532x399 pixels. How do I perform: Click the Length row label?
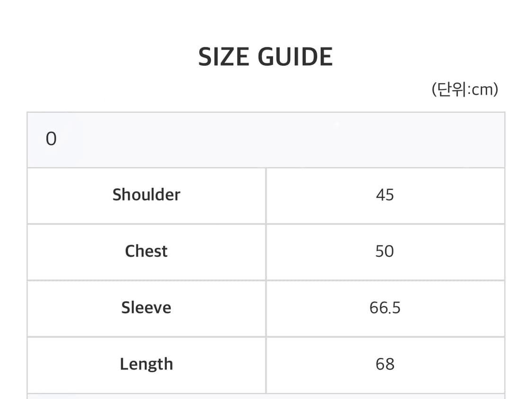point(146,364)
